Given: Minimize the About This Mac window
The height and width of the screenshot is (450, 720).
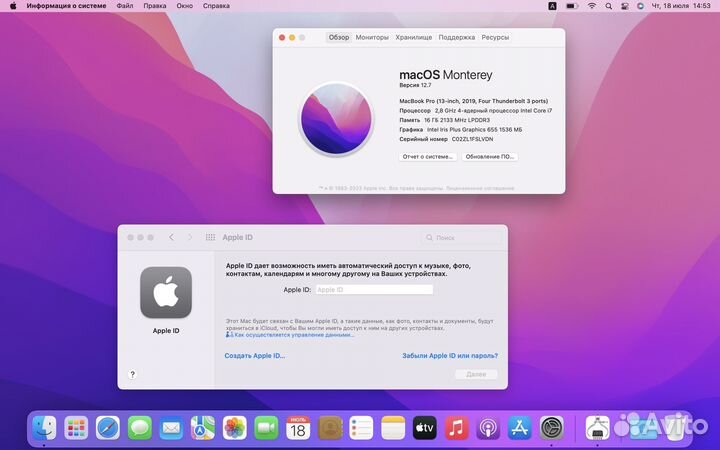Looking at the screenshot, I should (292, 38).
